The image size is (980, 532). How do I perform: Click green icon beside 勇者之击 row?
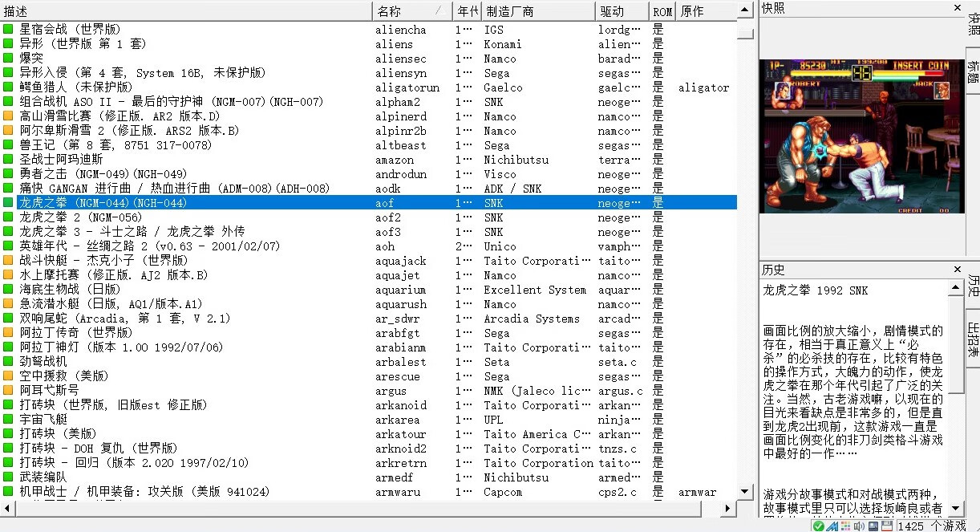click(x=9, y=174)
